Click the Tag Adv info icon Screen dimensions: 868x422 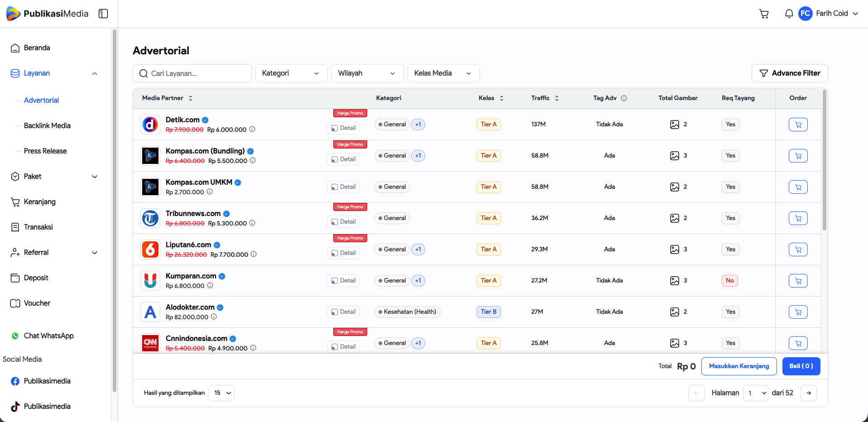pos(624,98)
